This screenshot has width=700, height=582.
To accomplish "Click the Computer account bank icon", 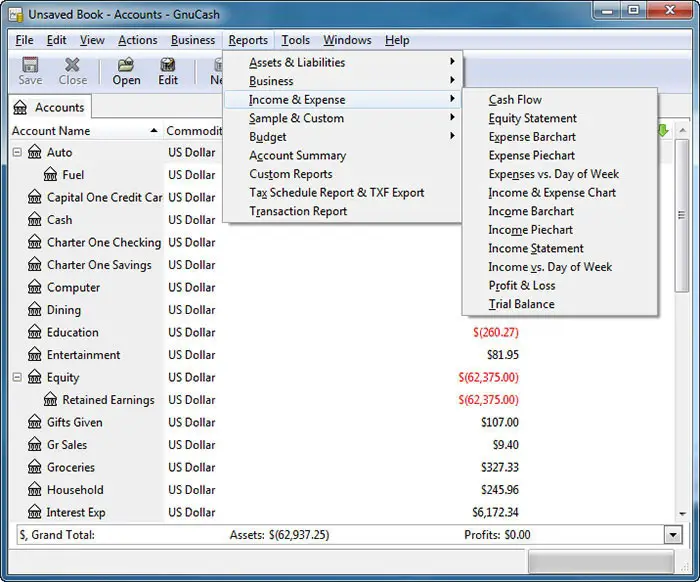I will tap(35, 287).
